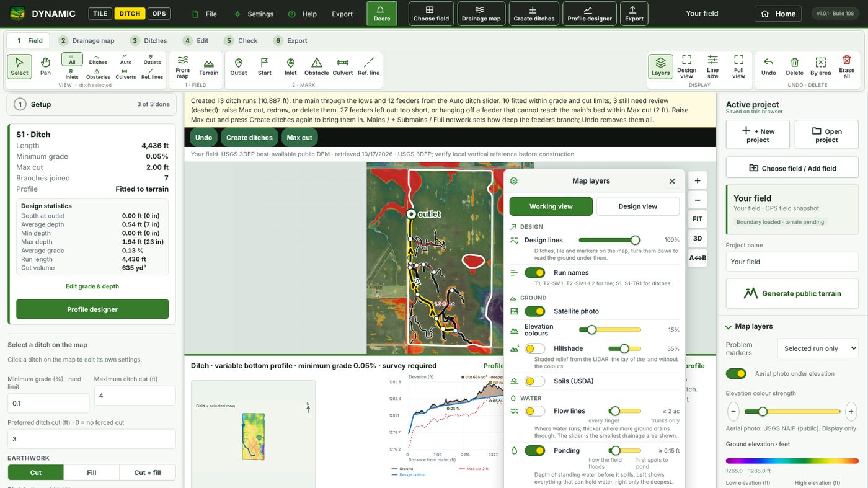Expand the Setup step section
868x488 pixels.
click(91, 104)
